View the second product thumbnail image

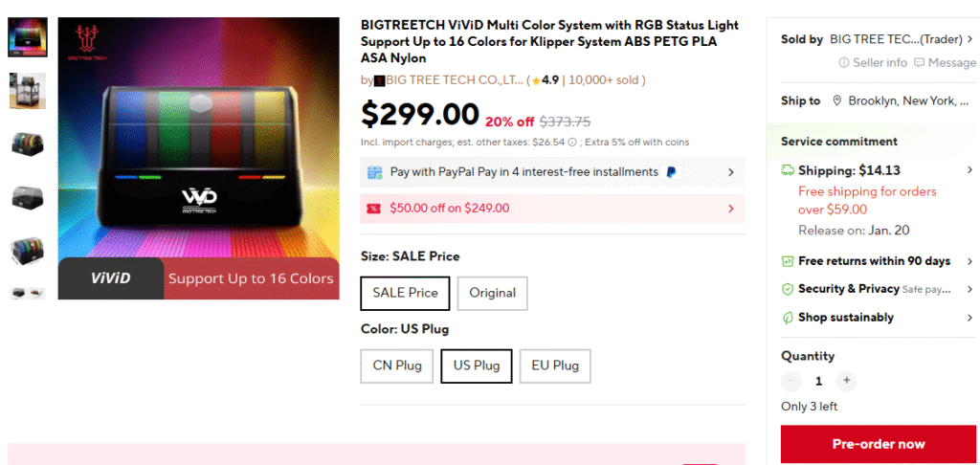[28, 91]
